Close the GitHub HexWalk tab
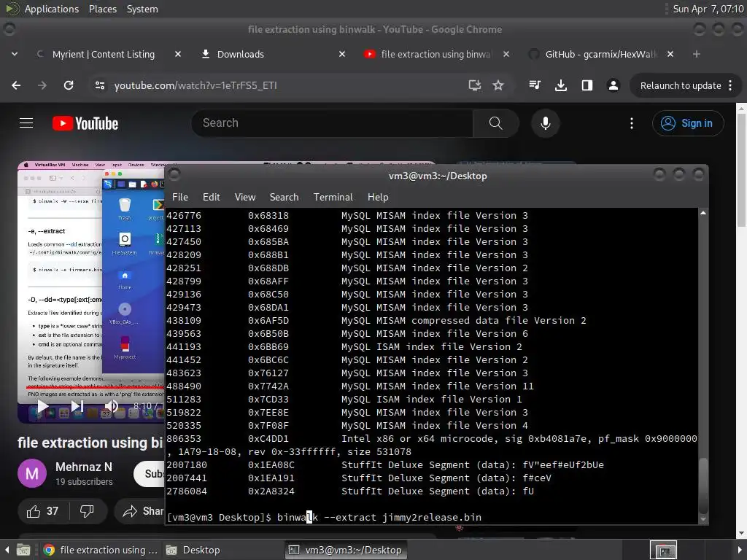This screenshot has height=560, width=747. tap(670, 54)
